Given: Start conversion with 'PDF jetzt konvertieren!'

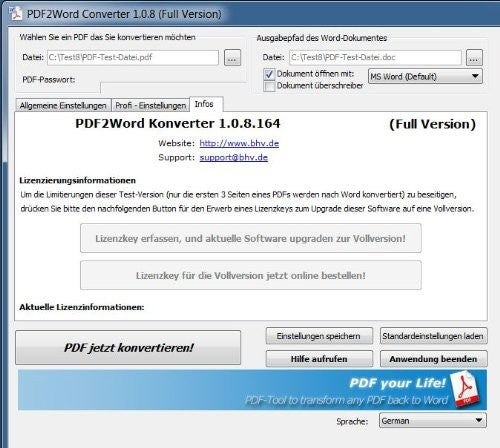Looking at the screenshot, I should coord(128,348).
